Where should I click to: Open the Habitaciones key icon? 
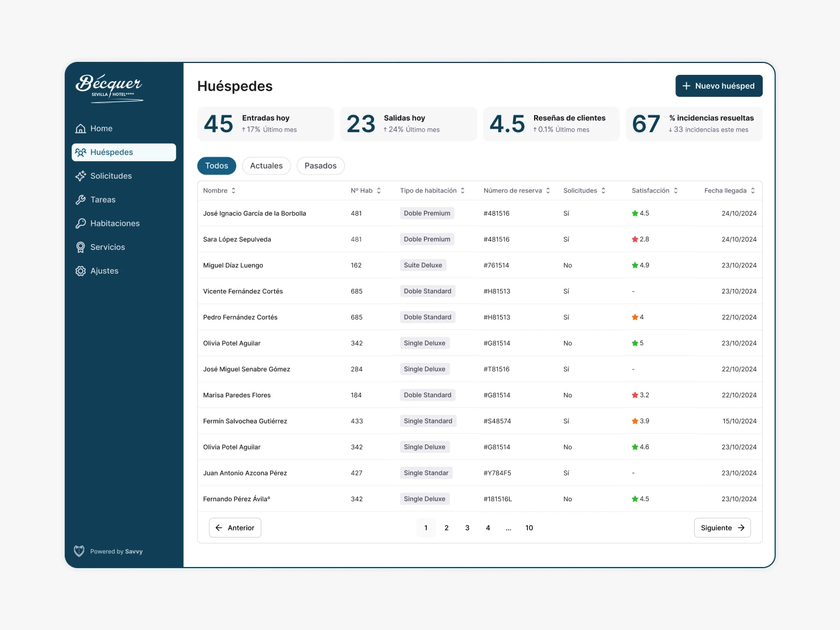pos(80,223)
